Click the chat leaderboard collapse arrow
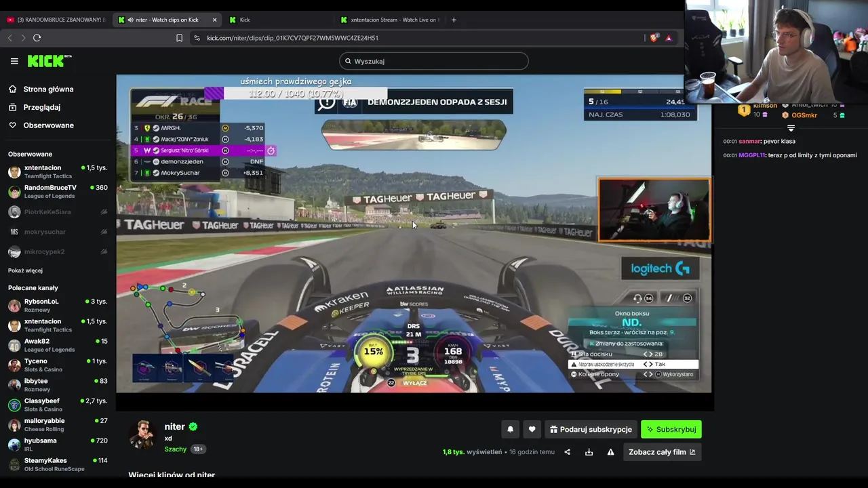The width and height of the screenshot is (868, 488). click(x=791, y=128)
